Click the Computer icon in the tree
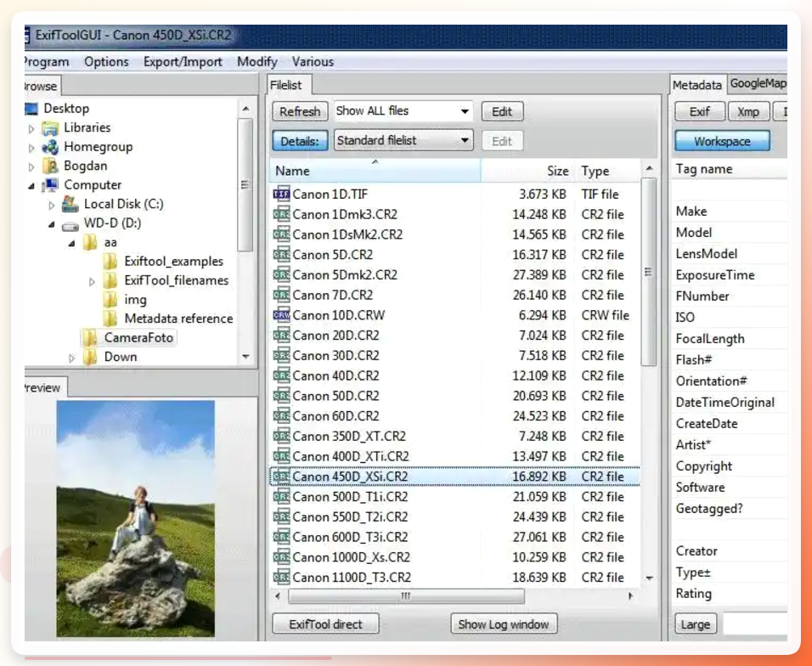This screenshot has width=812, height=666. [x=50, y=185]
